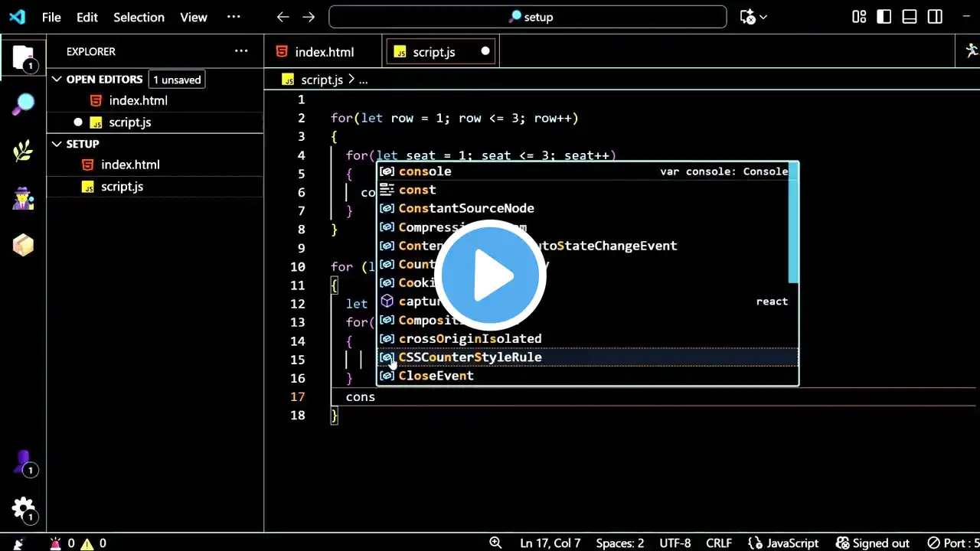The image size is (980, 551).
Task: Toggle the secondary side bar layout icon
Action: click(x=935, y=17)
